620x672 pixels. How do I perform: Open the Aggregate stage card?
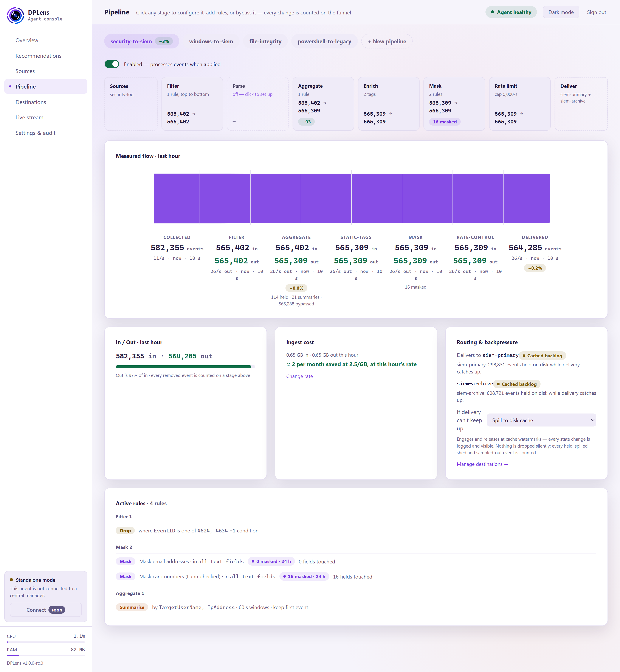[323, 104]
